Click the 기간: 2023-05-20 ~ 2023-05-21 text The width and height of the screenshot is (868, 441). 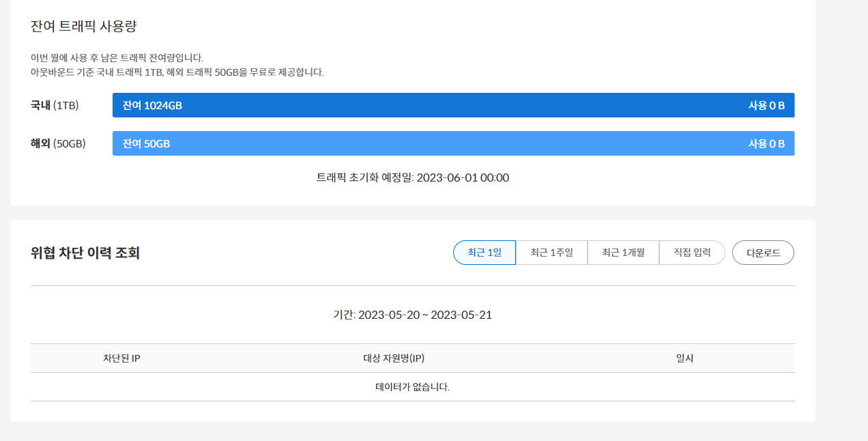coord(413,315)
